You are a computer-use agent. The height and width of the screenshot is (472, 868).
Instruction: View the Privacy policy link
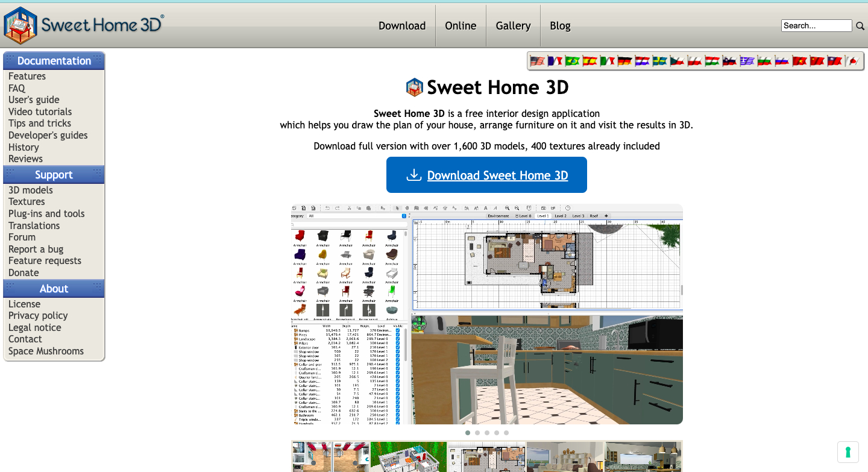pos(38,315)
